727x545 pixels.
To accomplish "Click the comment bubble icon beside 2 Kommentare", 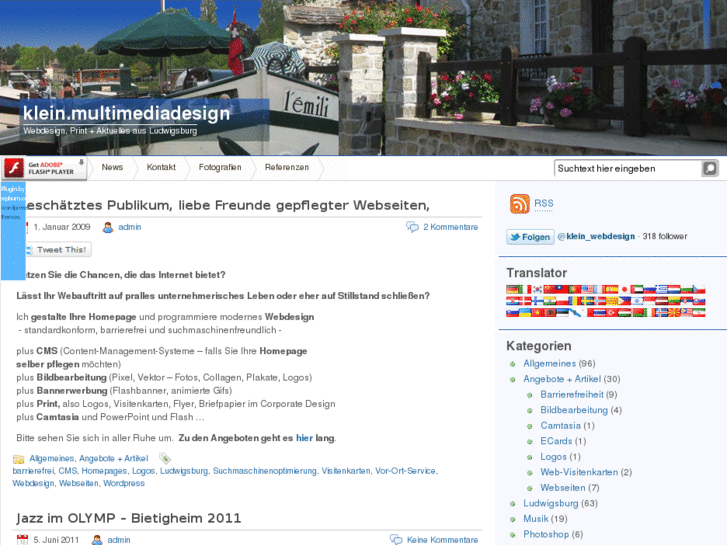I will [412, 227].
